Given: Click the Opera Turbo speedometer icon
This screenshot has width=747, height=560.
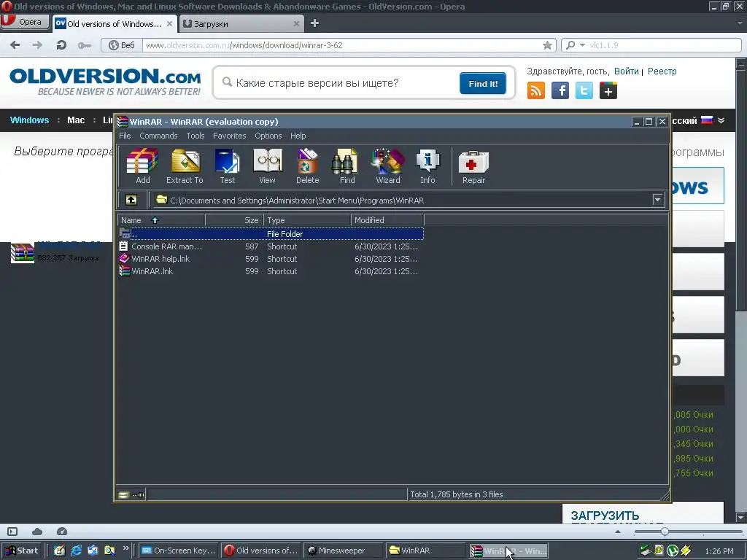Looking at the screenshot, I should click(x=62, y=532).
